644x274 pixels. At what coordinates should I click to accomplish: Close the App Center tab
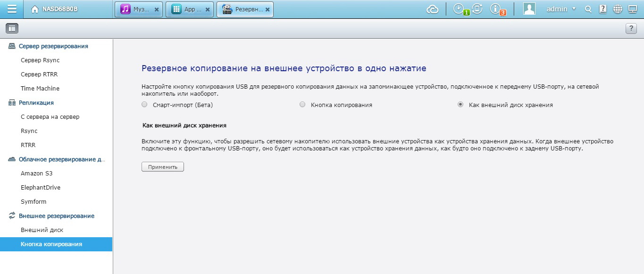[x=208, y=9]
